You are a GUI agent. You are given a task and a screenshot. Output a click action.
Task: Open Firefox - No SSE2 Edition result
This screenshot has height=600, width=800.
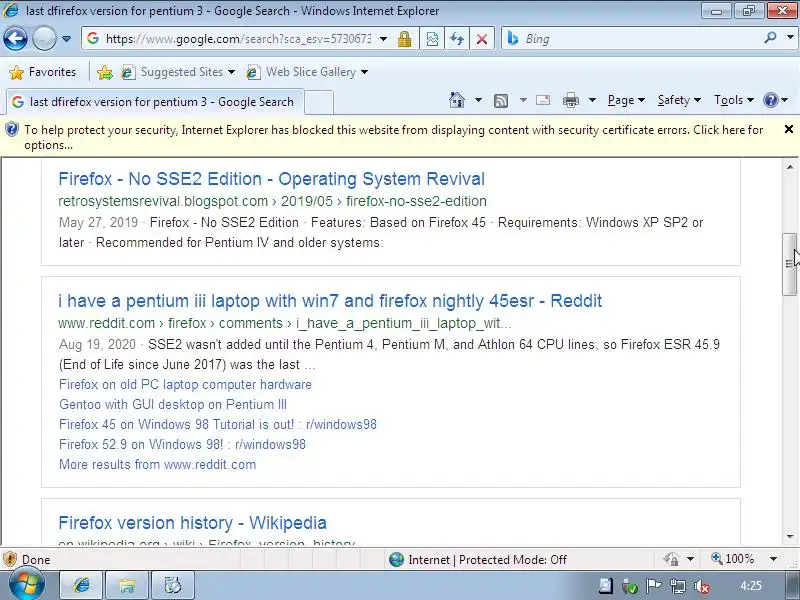tap(271, 179)
